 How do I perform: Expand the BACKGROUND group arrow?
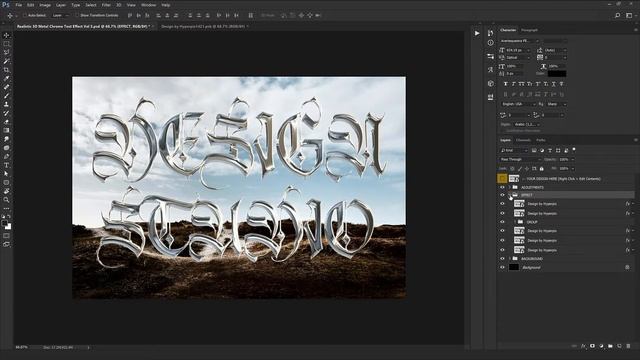pyautogui.click(x=510, y=259)
